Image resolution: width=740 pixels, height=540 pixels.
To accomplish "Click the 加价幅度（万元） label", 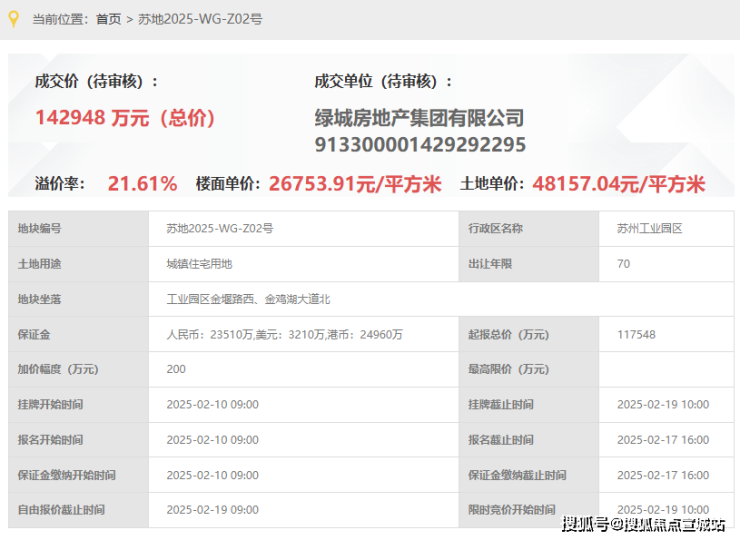I will (x=58, y=369).
